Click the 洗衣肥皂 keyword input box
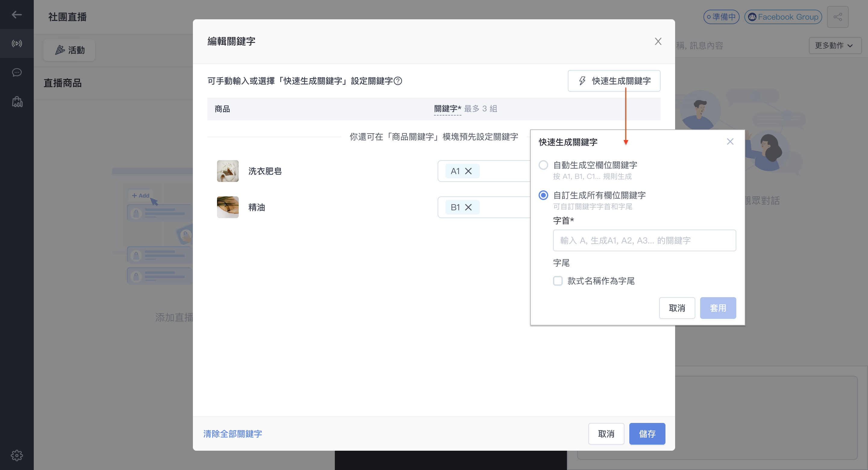 click(x=484, y=171)
